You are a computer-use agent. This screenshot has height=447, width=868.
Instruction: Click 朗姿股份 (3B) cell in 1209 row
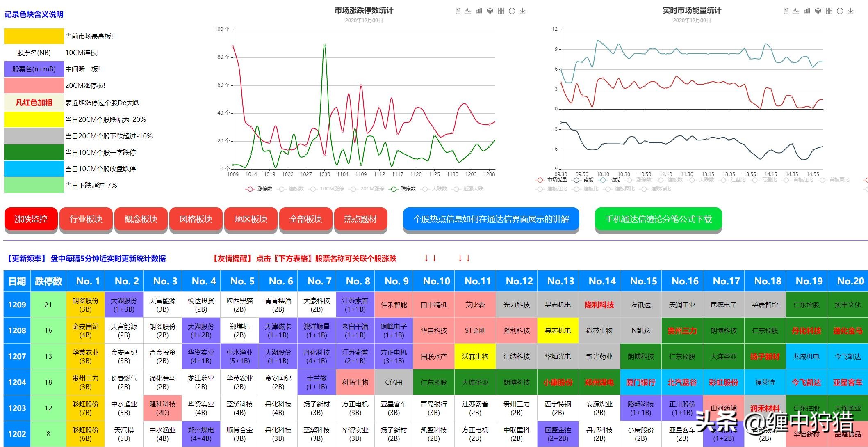point(85,305)
